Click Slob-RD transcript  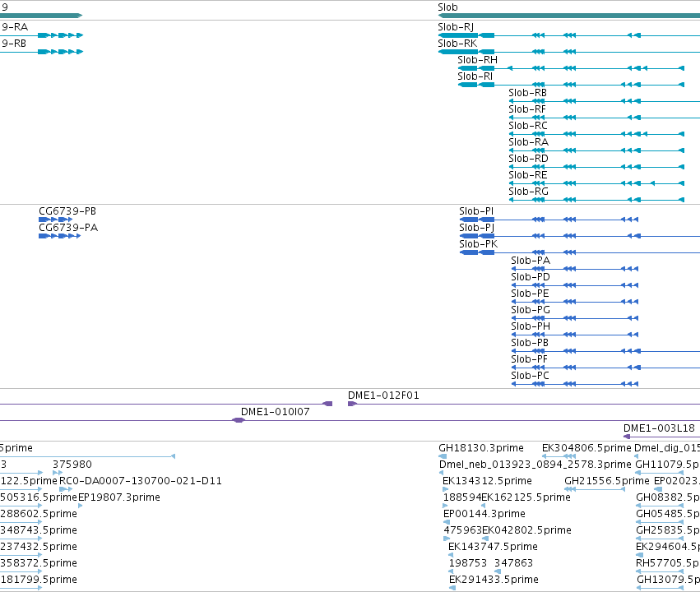(528, 159)
